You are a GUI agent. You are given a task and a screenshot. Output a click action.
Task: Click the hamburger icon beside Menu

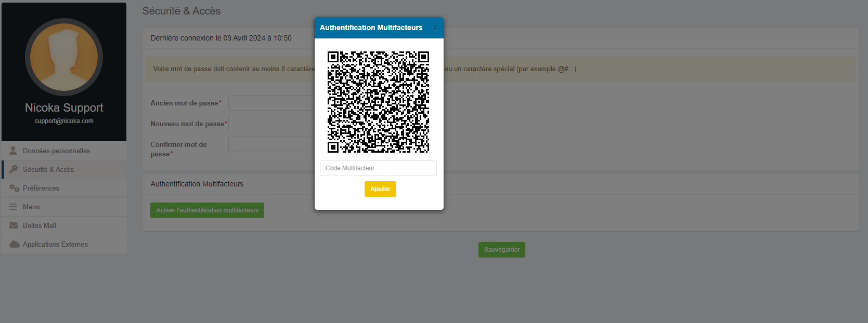pyautogui.click(x=13, y=207)
